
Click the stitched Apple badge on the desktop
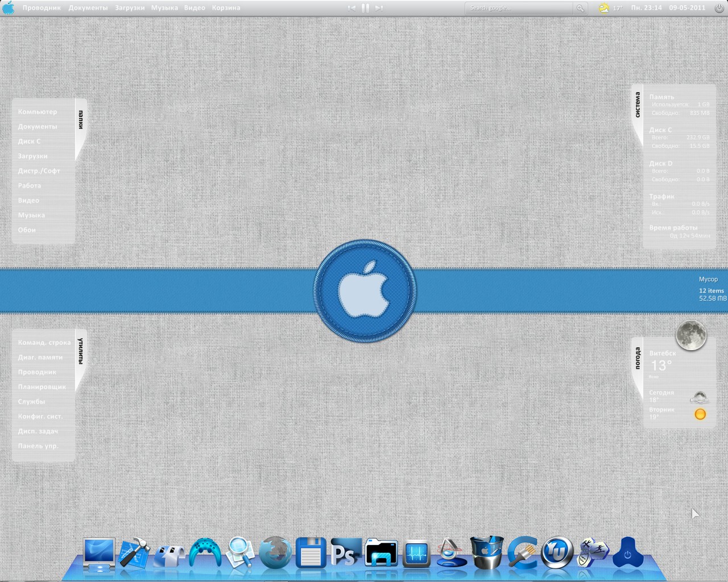point(365,290)
